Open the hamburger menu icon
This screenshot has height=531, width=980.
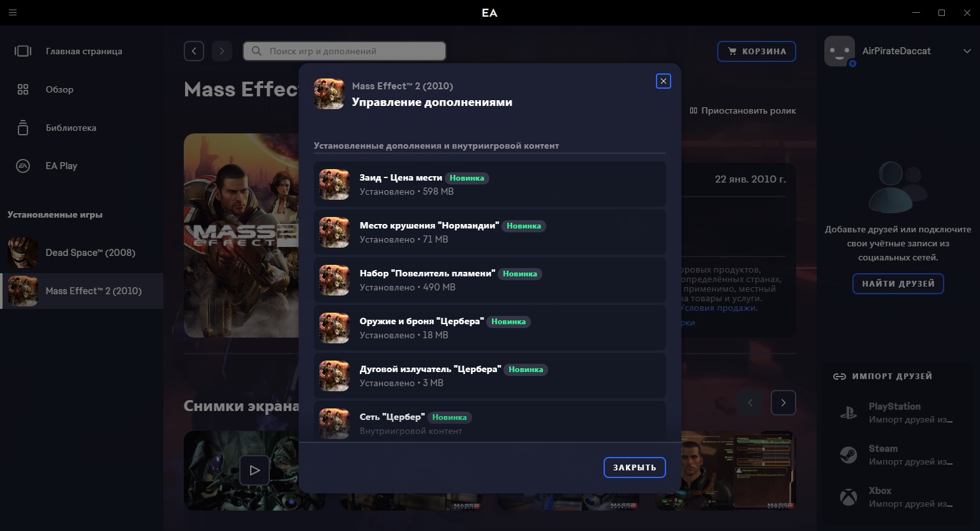pyautogui.click(x=13, y=13)
